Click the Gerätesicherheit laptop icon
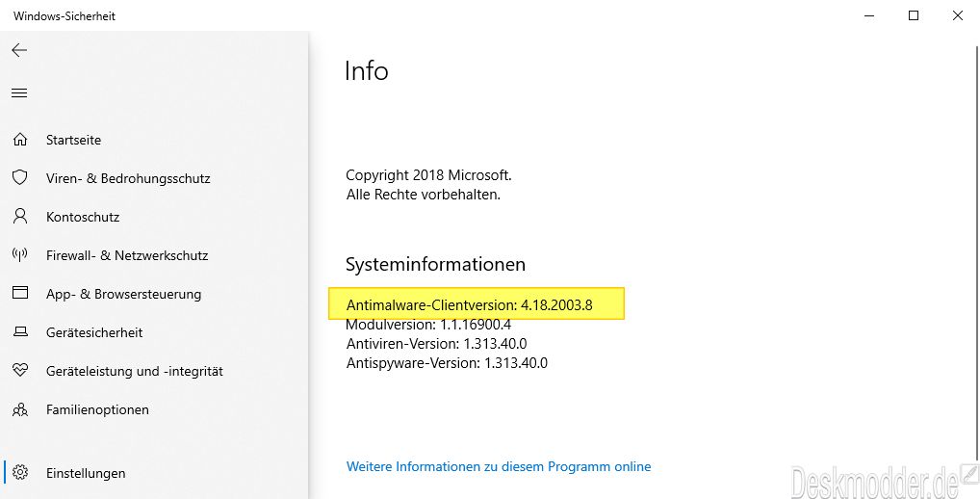This screenshot has height=499, width=980. point(20,332)
